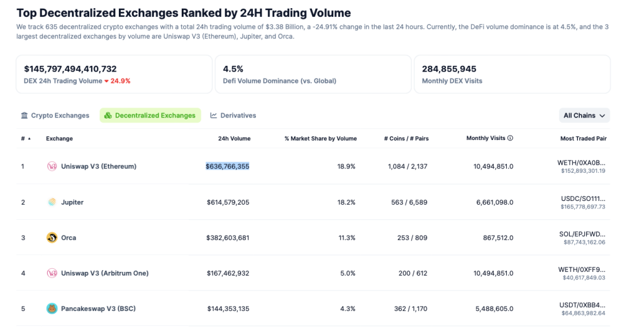Click the 4.5% Defi Volume Dominance card
This screenshot has height=331, width=644.
[313, 74]
